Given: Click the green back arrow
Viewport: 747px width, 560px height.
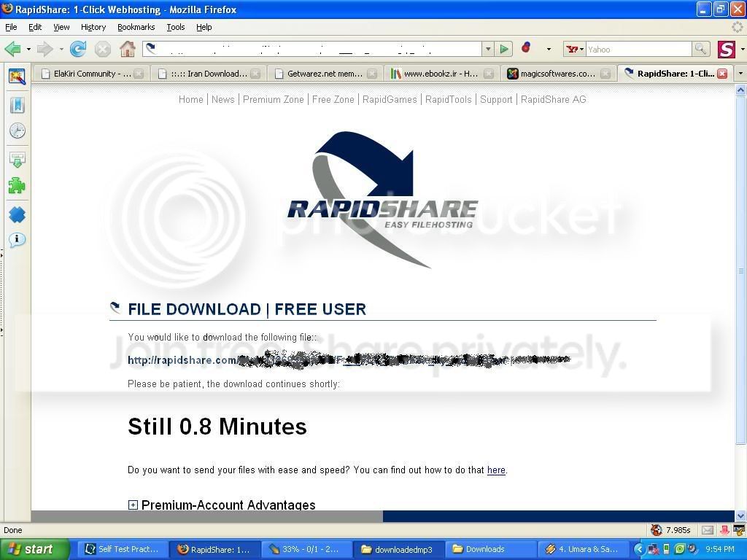Looking at the screenshot, I should coord(13,49).
